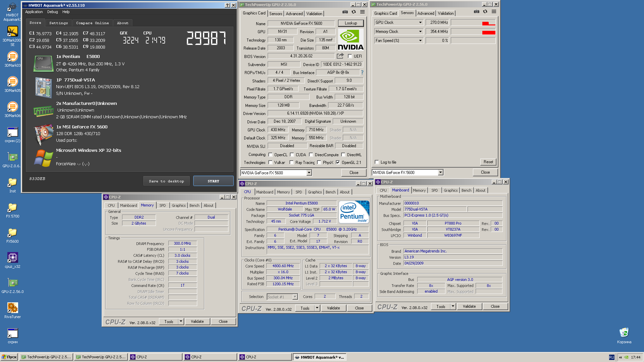Open GPU-Z Graphics Card hamburger menu icon
Viewport: 644px width, 362px height.
point(362,12)
